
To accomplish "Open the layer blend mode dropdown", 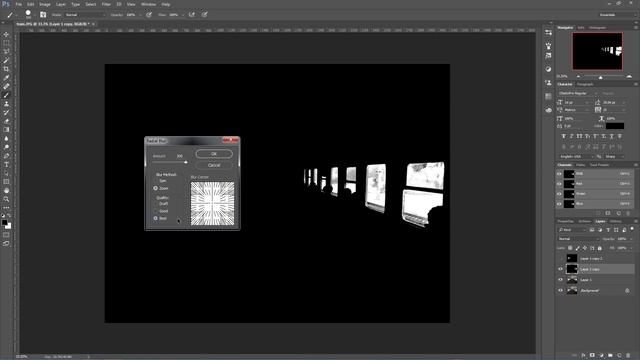I will click(x=578, y=239).
